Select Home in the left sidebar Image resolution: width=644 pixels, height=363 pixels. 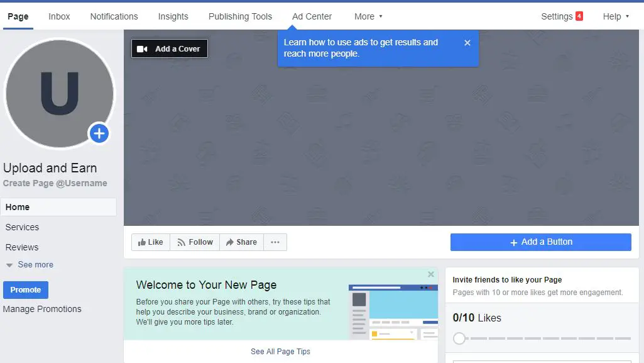(x=58, y=207)
